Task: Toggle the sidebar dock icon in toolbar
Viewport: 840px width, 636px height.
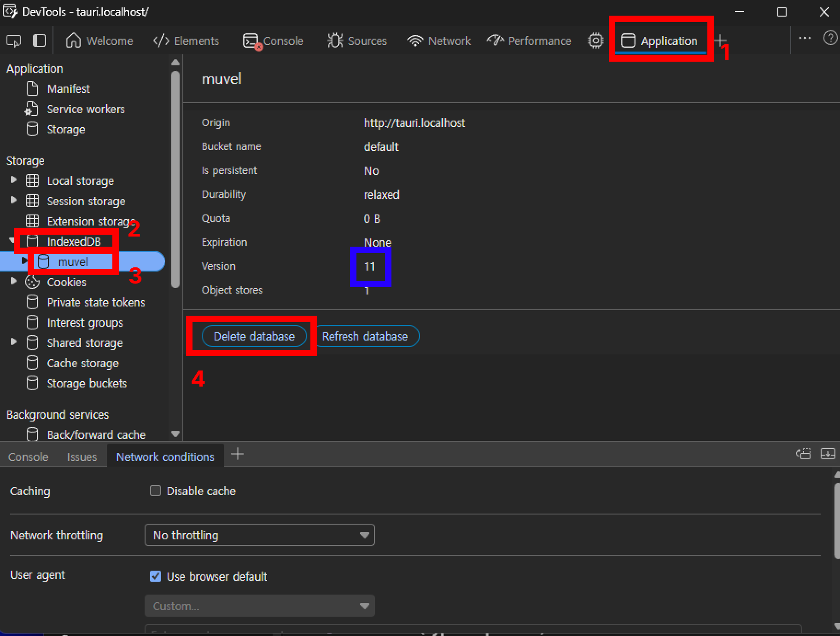Action: (40, 41)
